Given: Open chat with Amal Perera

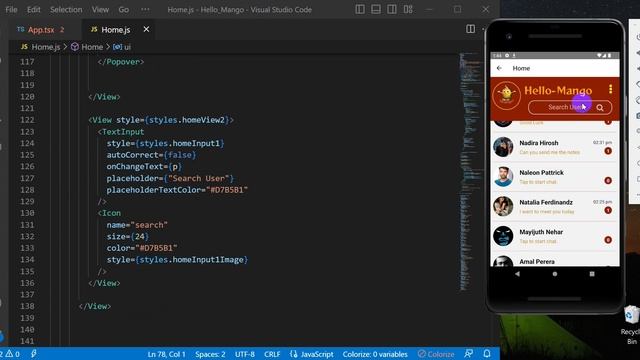Looking at the screenshot, I should [555, 260].
